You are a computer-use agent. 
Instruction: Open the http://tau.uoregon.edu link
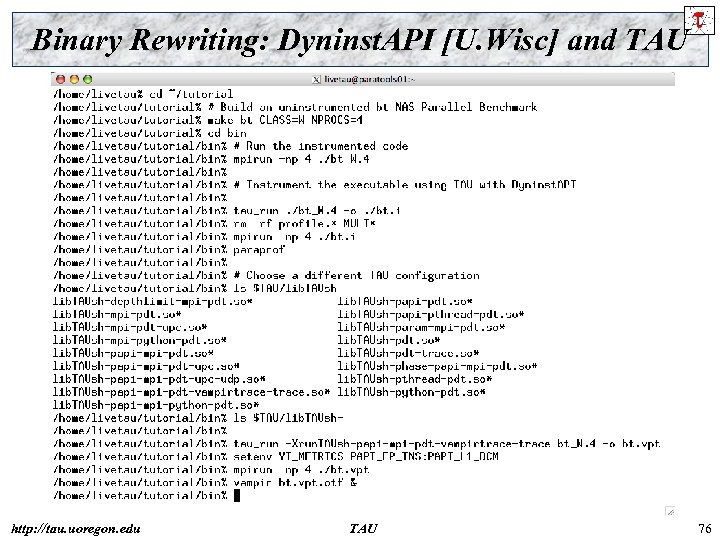tap(76, 529)
